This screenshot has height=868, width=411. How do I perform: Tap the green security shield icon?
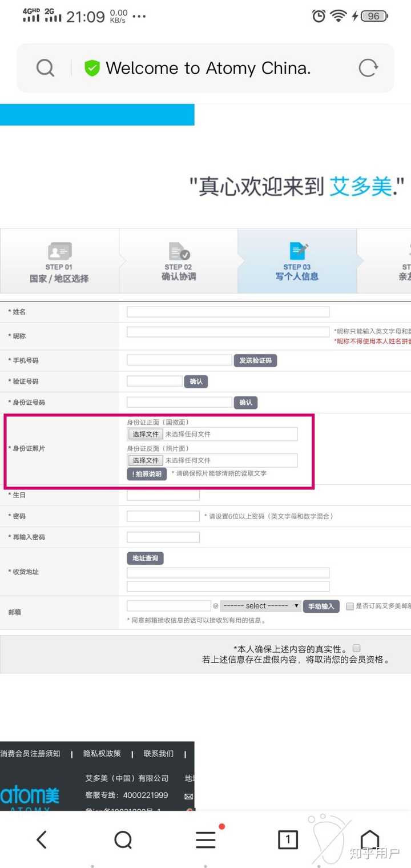92,69
